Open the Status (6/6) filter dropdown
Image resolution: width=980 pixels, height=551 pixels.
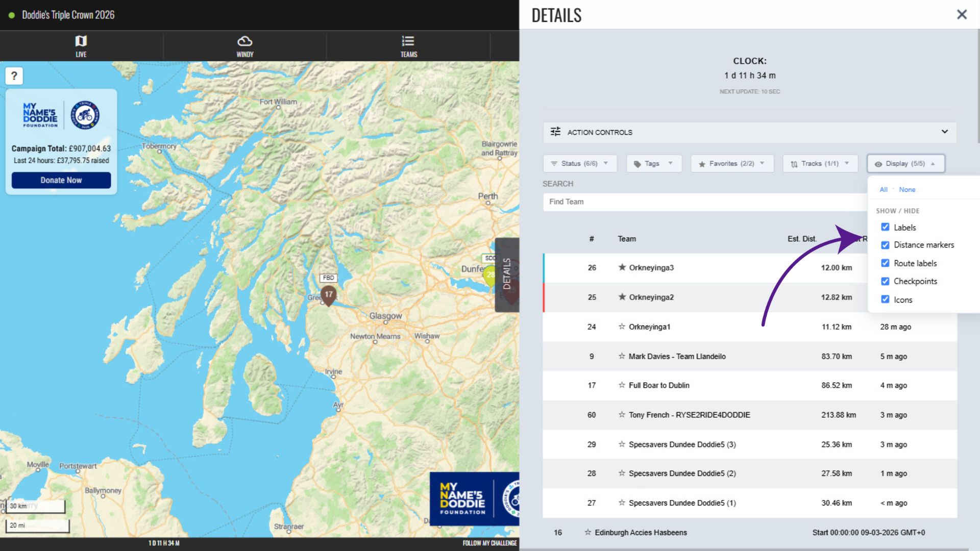tap(580, 164)
